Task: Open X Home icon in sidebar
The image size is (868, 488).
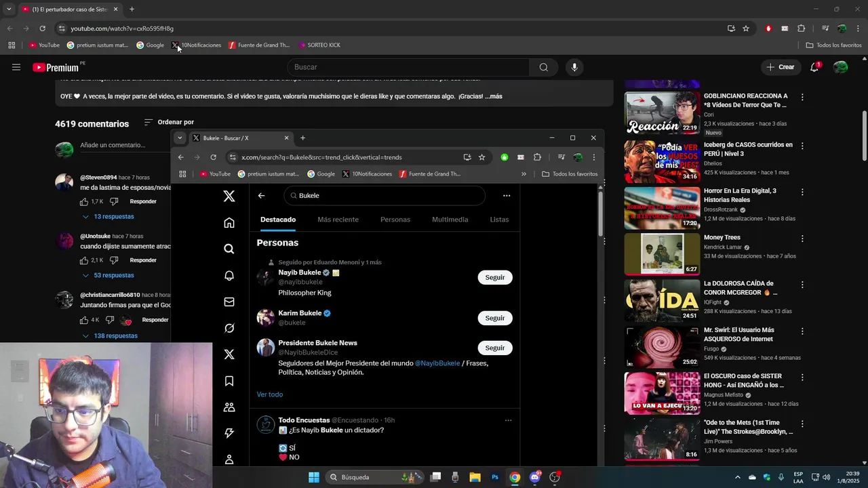Action: point(229,222)
